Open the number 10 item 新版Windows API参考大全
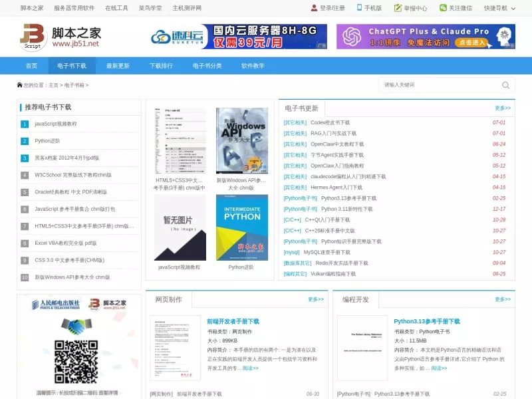 [x=72, y=277]
